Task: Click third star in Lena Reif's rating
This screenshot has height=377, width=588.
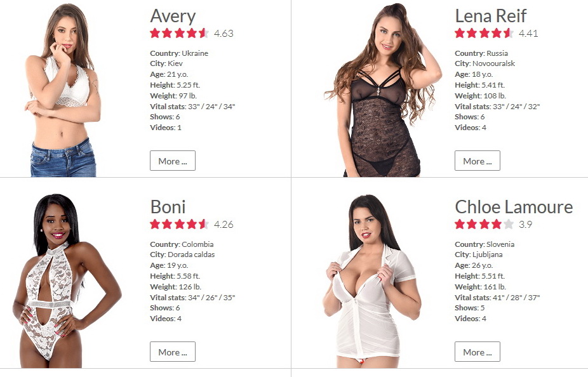Action: (x=484, y=33)
